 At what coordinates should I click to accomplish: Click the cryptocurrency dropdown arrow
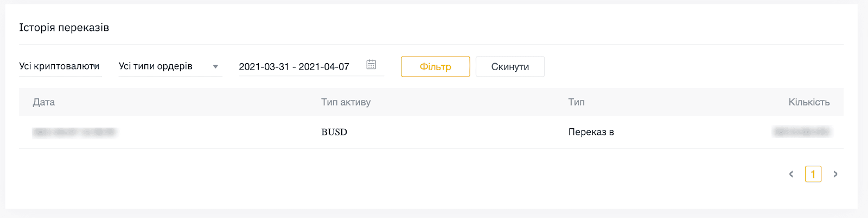point(96,67)
